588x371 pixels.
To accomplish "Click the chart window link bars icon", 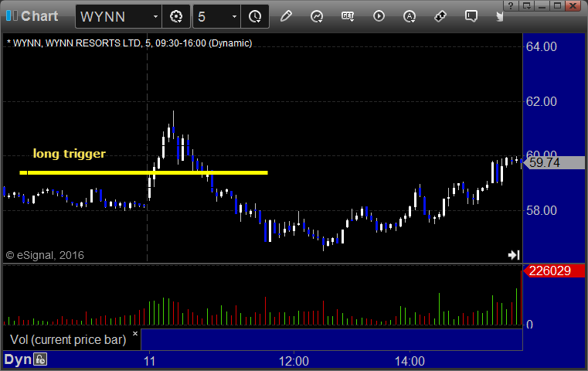I will pyautogui.click(x=12, y=15).
